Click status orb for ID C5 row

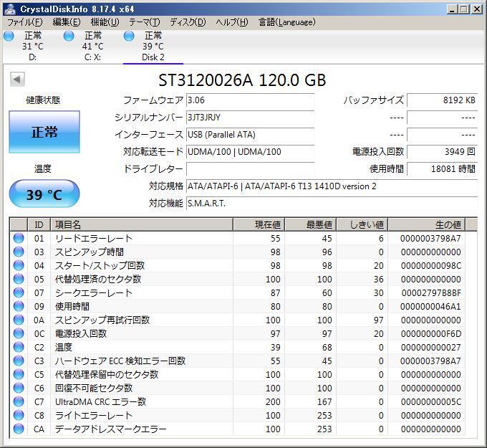coord(19,374)
